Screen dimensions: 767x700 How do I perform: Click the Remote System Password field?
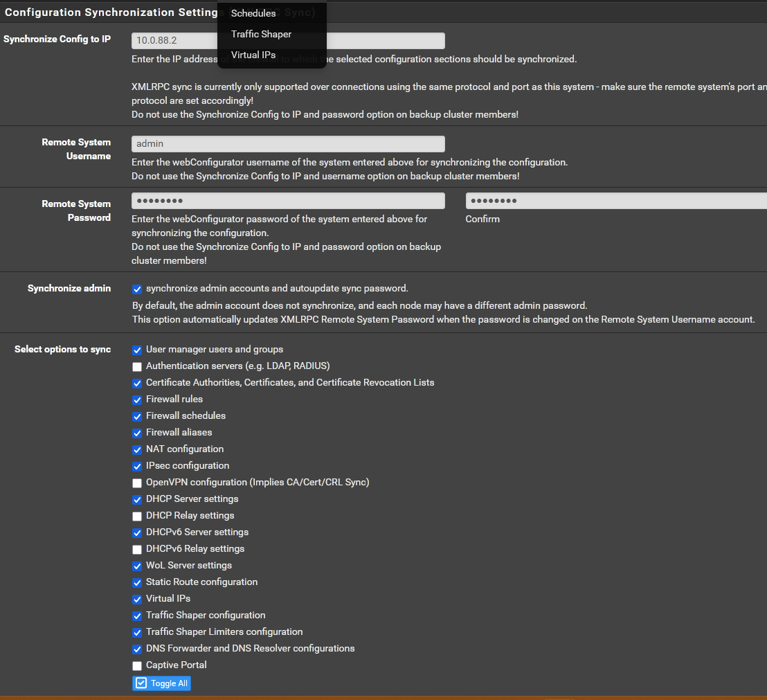point(288,201)
